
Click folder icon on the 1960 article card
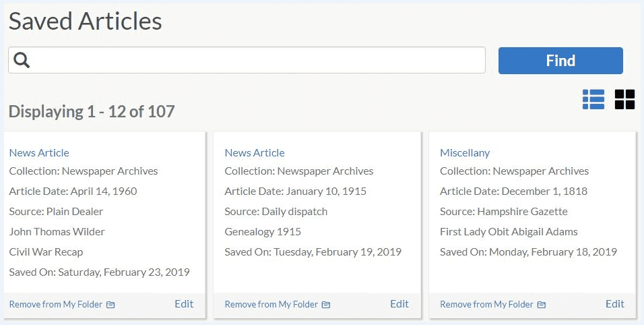[110, 305]
